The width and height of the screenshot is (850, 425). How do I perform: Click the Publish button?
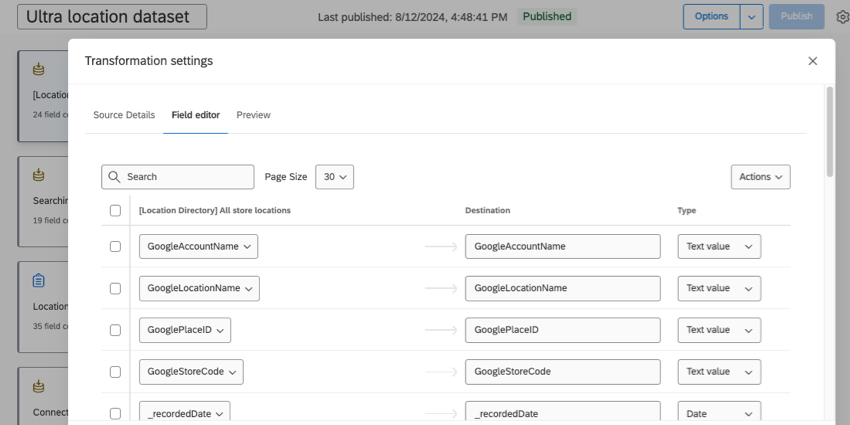pos(797,17)
